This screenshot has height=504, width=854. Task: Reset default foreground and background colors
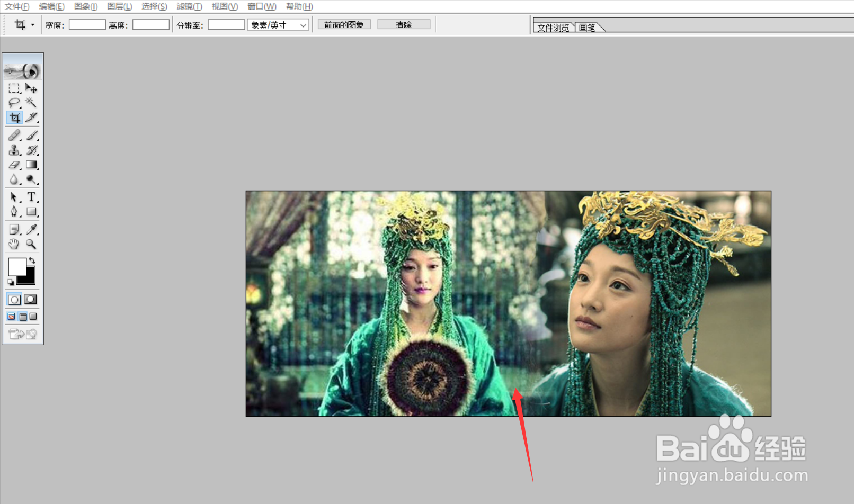[x=11, y=282]
